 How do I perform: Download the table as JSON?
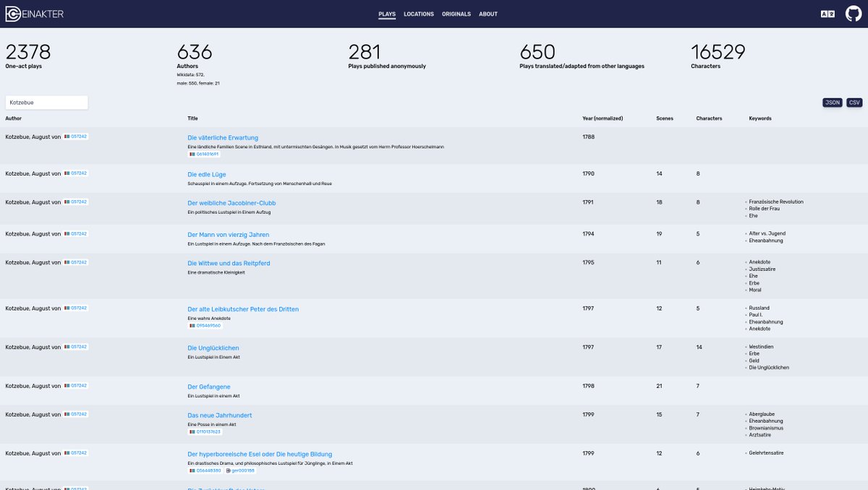click(x=833, y=103)
